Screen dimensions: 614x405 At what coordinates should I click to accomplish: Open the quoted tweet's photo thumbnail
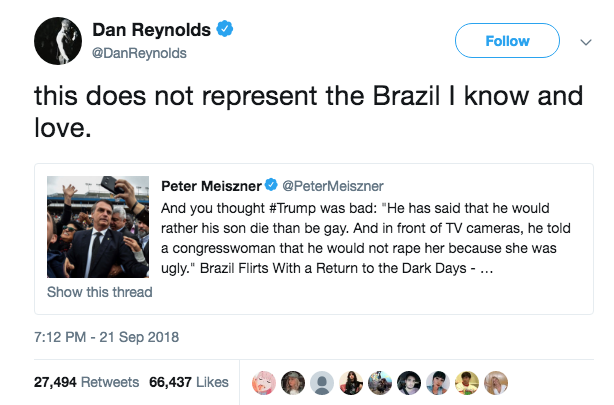(97, 227)
